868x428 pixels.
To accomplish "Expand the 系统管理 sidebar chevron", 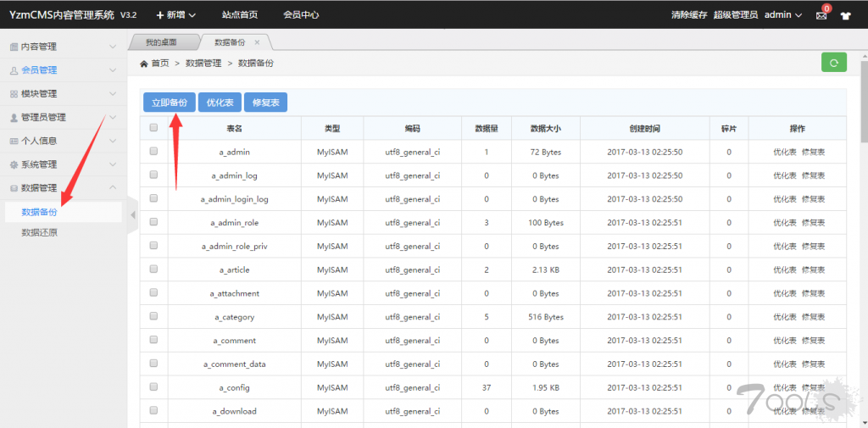I will point(113,164).
